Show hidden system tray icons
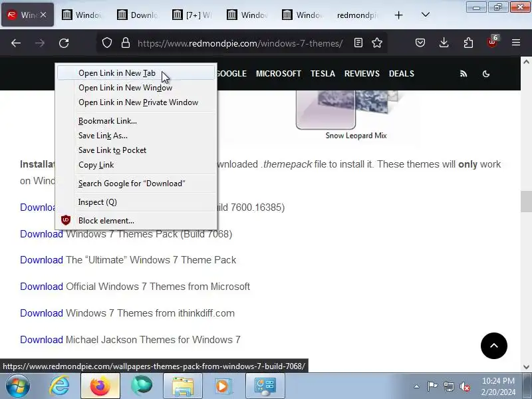 click(x=417, y=386)
